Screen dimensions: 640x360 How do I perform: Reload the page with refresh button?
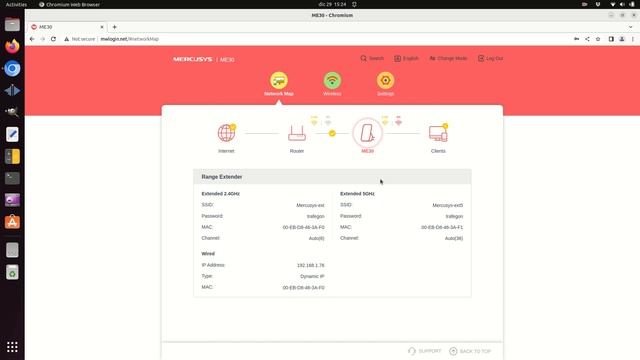(x=53, y=39)
